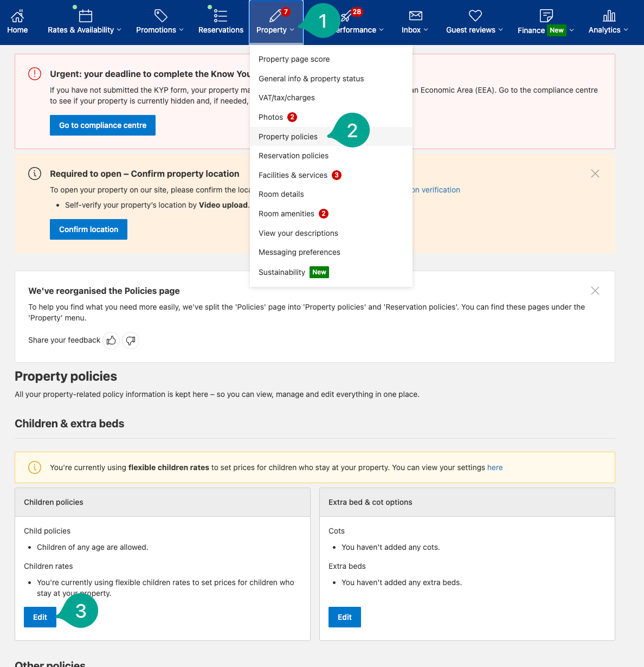644x667 pixels.
Task: Click the Confirm property location info icon
Action: click(35, 174)
